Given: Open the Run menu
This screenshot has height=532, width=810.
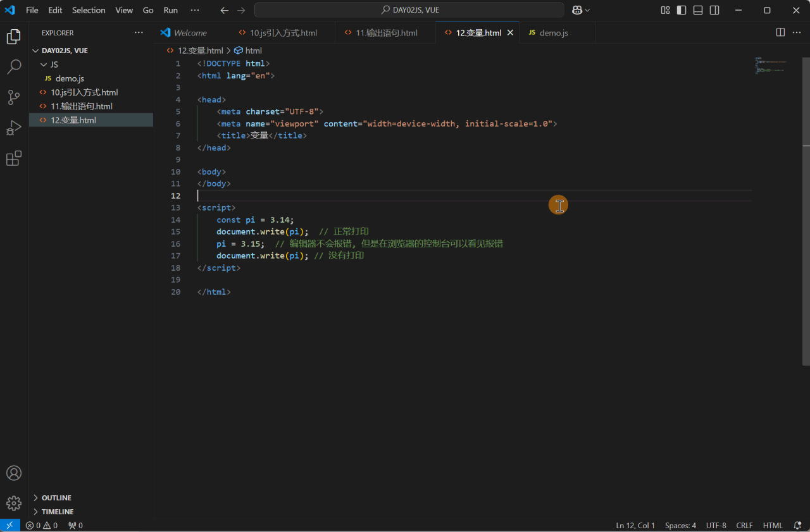Looking at the screenshot, I should tap(171, 10).
